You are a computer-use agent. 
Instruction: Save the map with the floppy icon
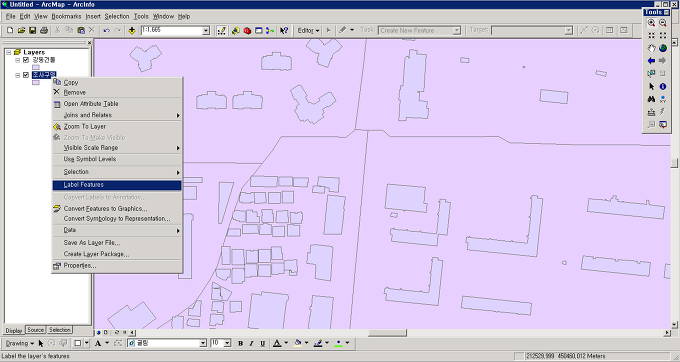click(x=33, y=30)
